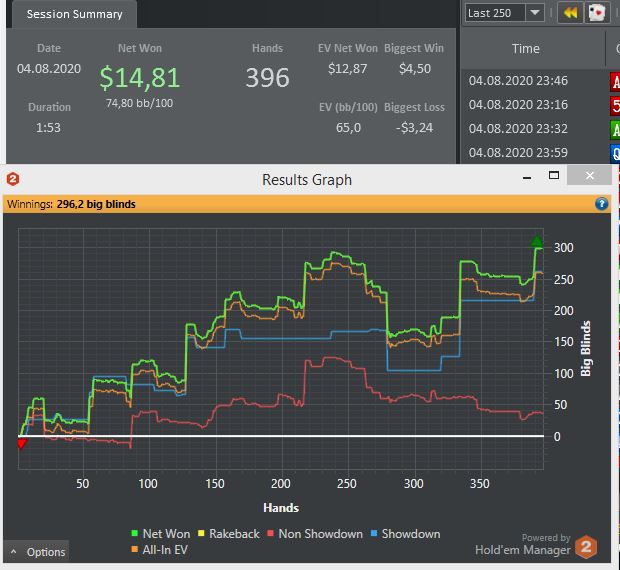Image resolution: width=620 pixels, height=570 pixels.
Task: Click the red A card in 23:46 row
Action: 615,82
